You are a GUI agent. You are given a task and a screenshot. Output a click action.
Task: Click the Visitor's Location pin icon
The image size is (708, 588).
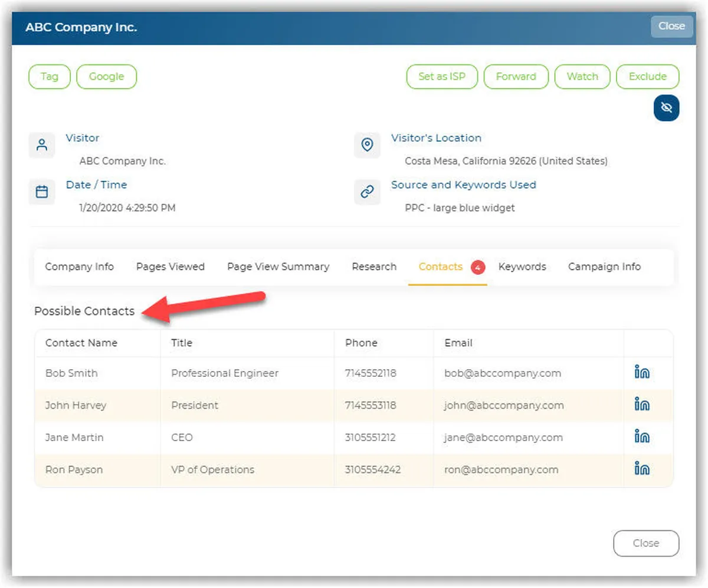click(367, 145)
